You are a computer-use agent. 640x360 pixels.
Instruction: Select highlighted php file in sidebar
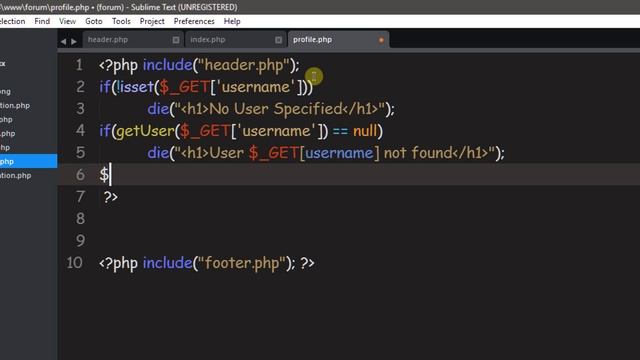[29, 161]
